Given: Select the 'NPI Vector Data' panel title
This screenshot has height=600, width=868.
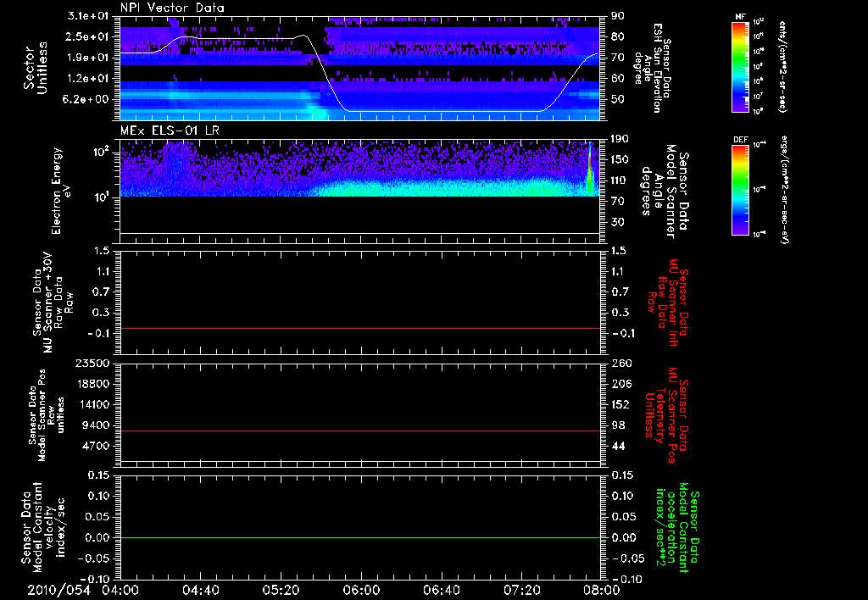Looking at the screenshot, I should 173,8.
